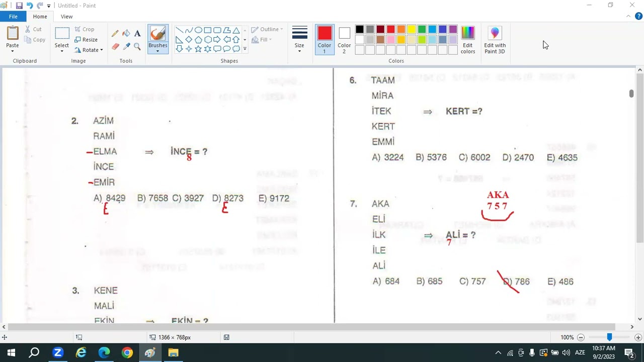Image resolution: width=644 pixels, height=362 pixels.
Task: Select the Text tool
Action: [x=137, y=34]
